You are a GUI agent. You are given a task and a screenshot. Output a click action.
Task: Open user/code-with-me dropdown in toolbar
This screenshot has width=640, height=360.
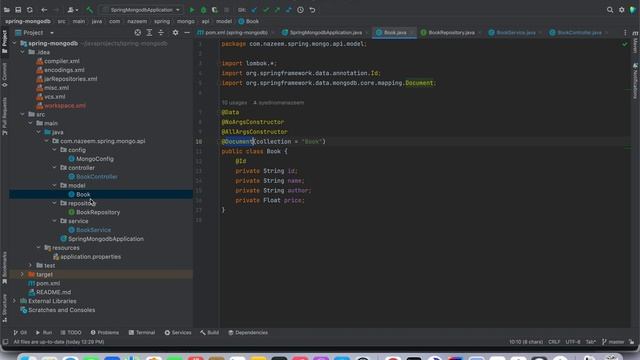coord(73,10)
